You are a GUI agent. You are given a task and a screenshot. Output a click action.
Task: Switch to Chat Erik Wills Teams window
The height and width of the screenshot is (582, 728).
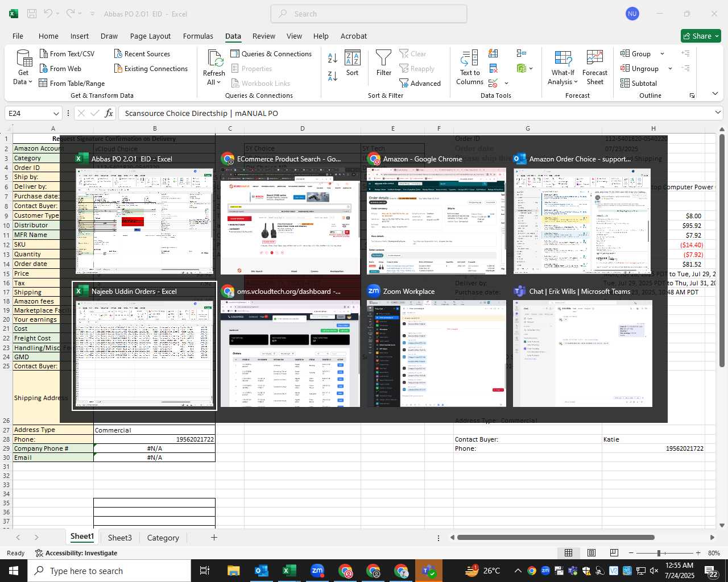tap(582, 346)
